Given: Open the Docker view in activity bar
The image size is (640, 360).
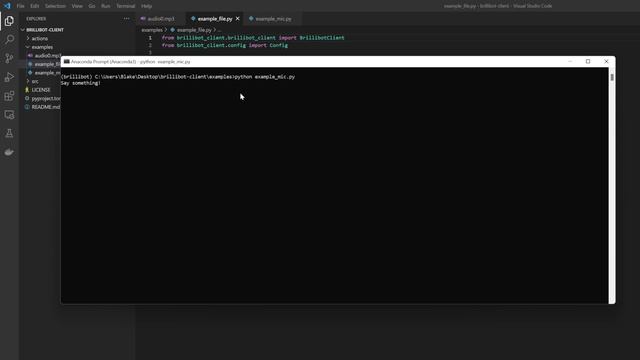Looking at the screenshot, I should pyautogui.click(x=9, y=152).
